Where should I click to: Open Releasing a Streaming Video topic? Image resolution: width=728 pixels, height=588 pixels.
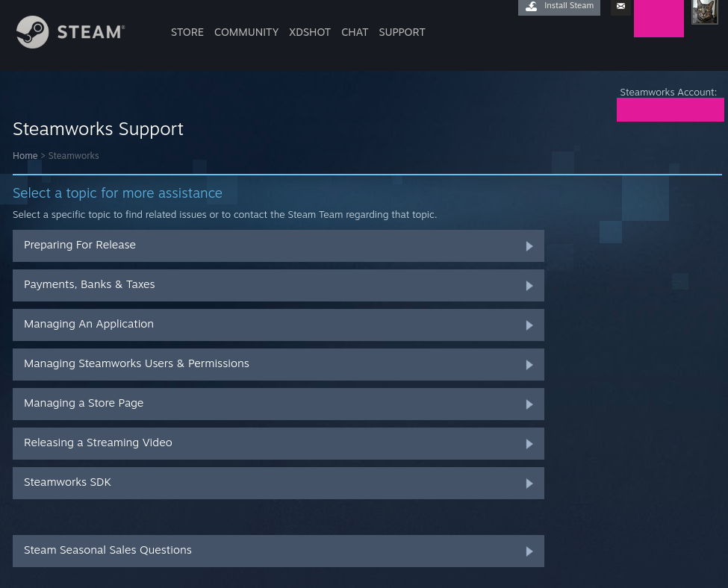tap(278, 444)
